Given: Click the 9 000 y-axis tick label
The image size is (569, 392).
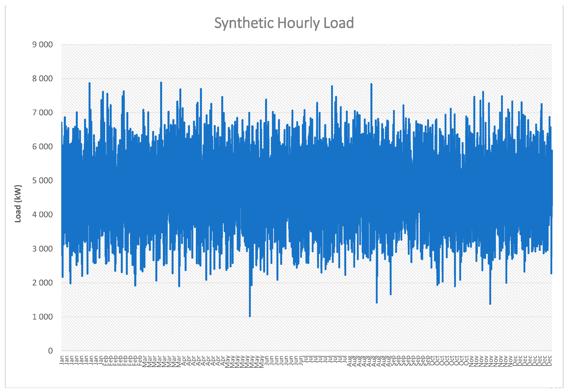Looking at the screenshot, I should point(42,45).
